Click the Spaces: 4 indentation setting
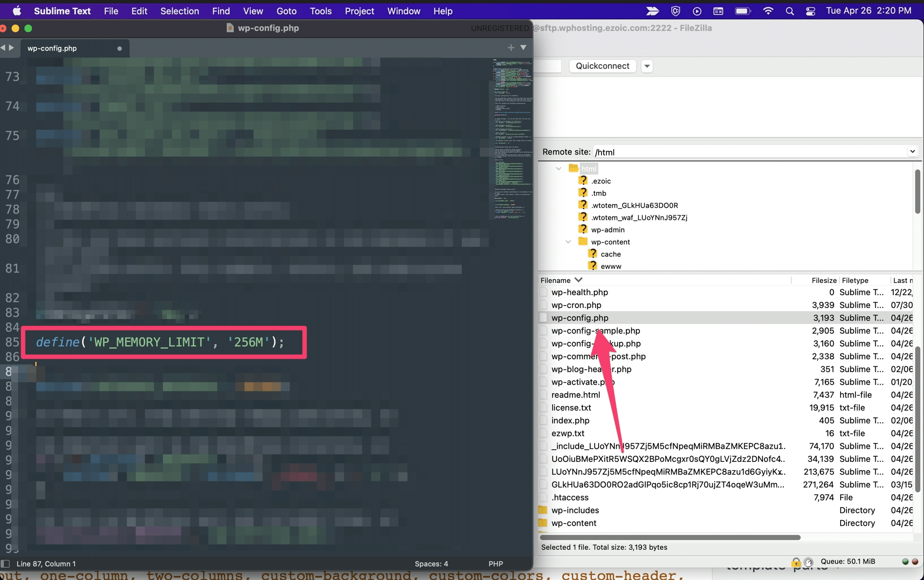This screenshot has width=924, height=580. [431, 564]
